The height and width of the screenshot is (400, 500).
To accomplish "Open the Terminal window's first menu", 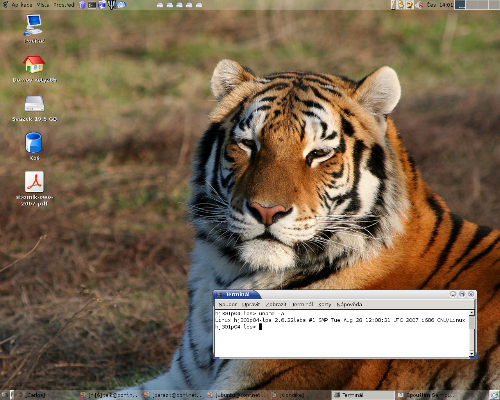I will pyautogui.click(x=228, y=304).
